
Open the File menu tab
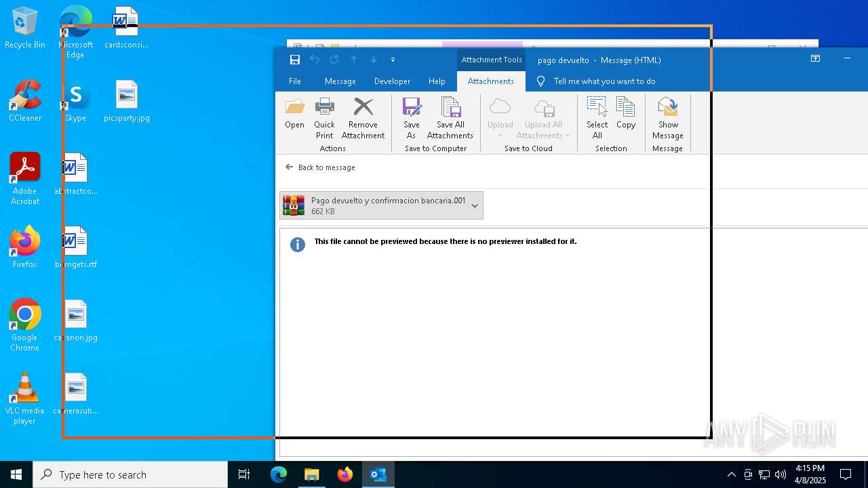click(295, 81)
